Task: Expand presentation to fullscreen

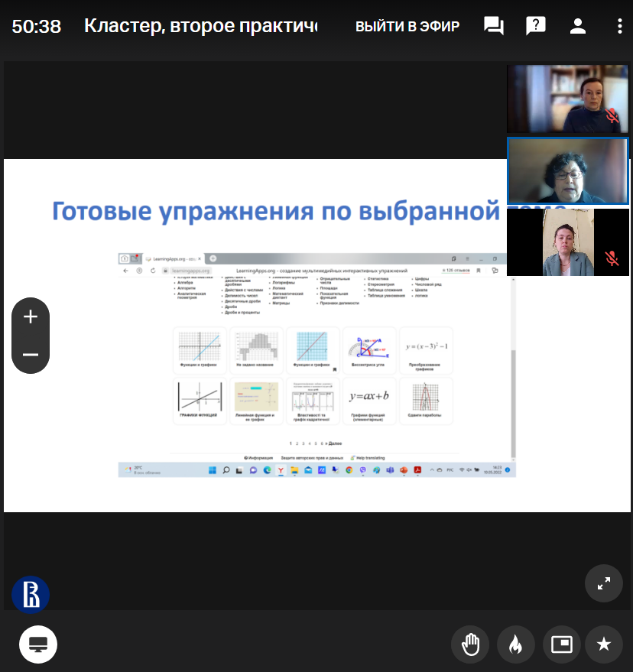Action: (603, 583)
